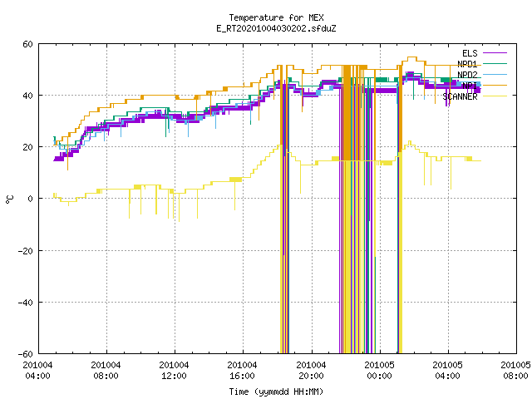
Task: Click the y-axis tick label -40
Action: 26,303
